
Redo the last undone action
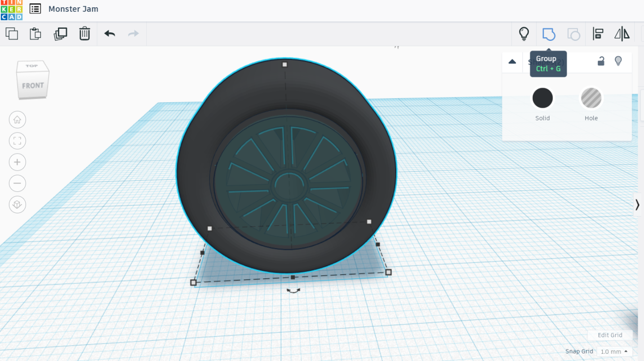pyautogui.click(x=133, y=34)
